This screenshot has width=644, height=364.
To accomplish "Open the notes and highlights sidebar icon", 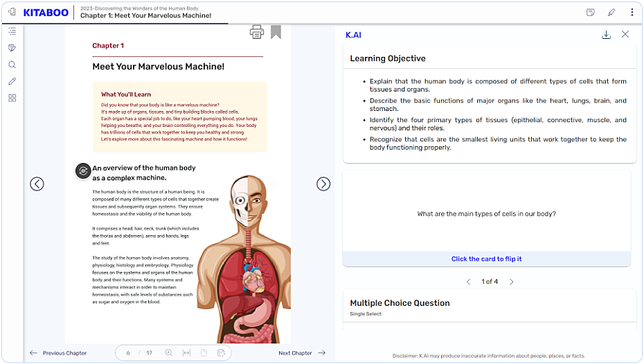I will pyautogui.click(x=12, y=48).
